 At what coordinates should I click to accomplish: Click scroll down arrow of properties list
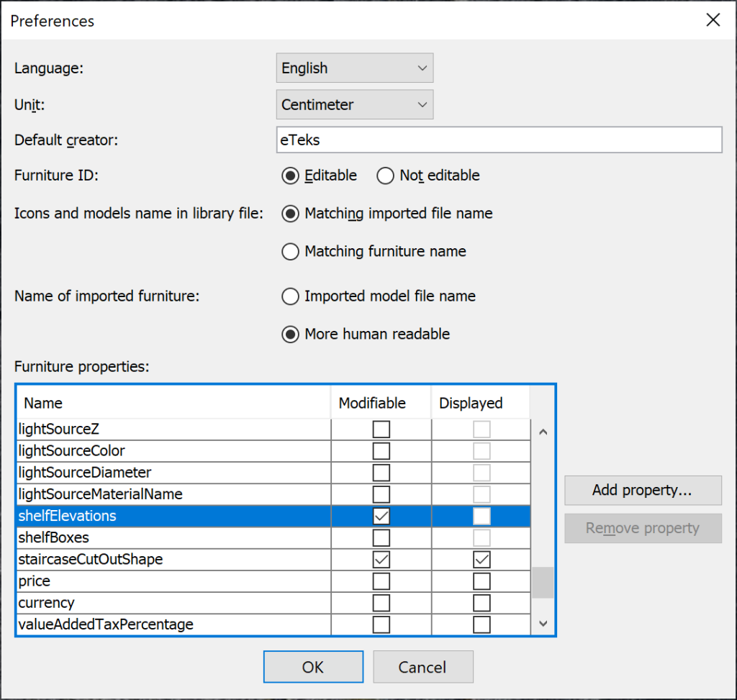click(543, 624)
